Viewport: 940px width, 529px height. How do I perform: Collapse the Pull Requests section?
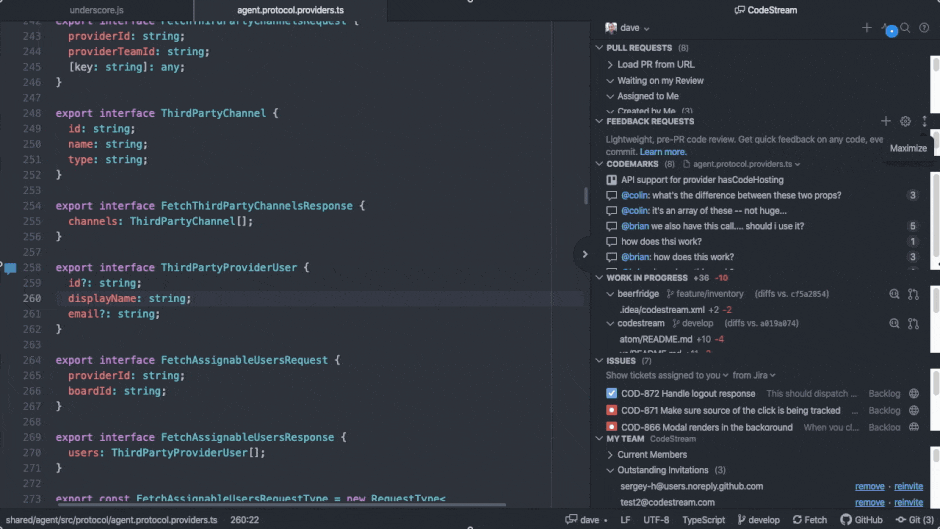tap(599, 47)
